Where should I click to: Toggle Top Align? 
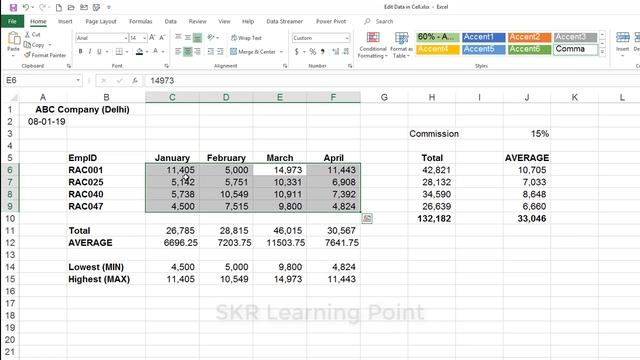click(x=178, y=38)
